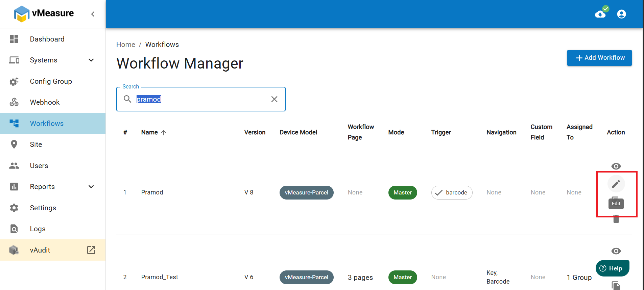
Task: Open vAudit in the sidebar
Action: click(53, 250)
